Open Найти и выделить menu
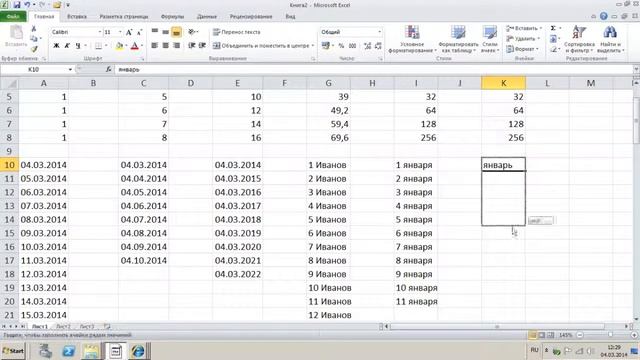 pos(611,39)
